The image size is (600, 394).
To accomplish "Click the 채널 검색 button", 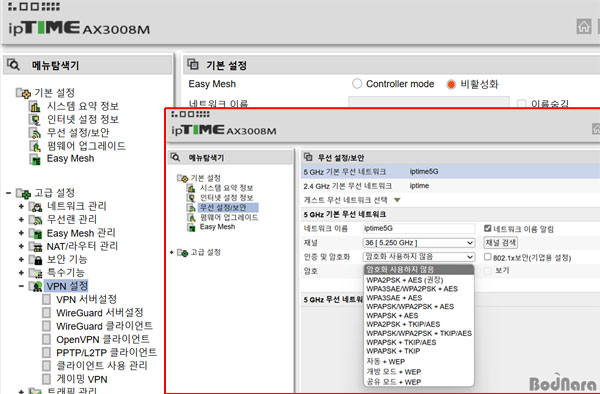I will pos(501,243).
